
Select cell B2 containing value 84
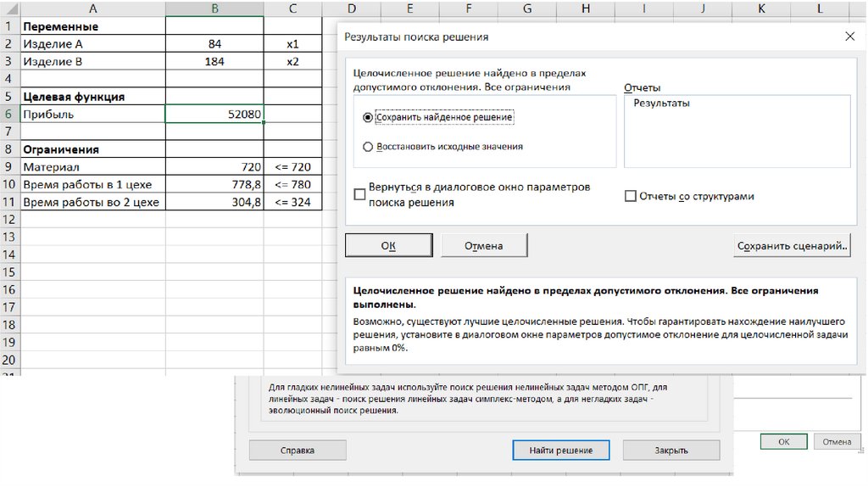(214, 44)
